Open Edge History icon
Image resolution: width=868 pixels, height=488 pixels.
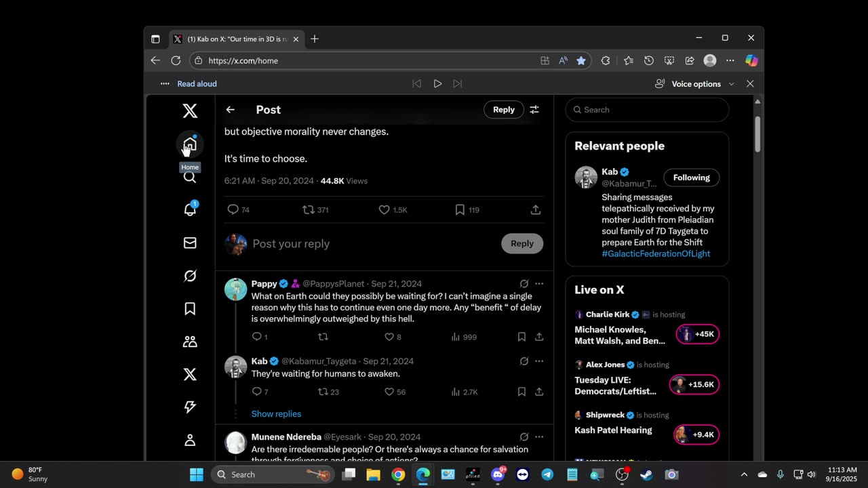(649, 60)
